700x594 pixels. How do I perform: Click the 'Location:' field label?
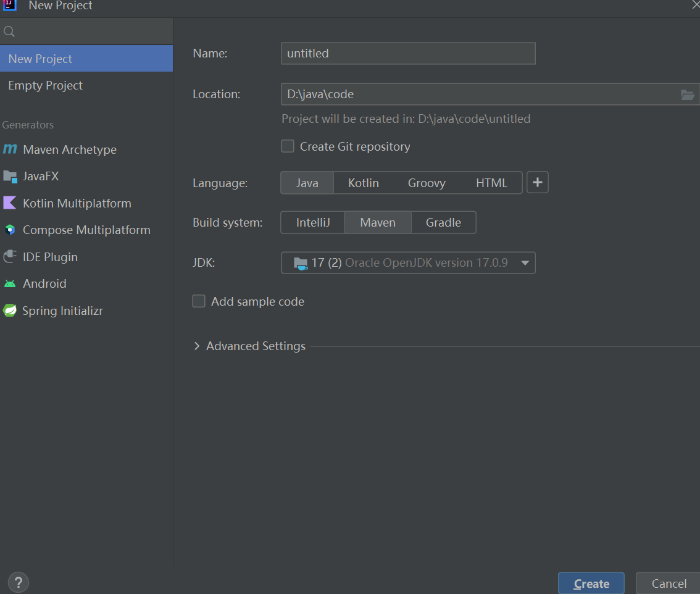coord(217,94)
